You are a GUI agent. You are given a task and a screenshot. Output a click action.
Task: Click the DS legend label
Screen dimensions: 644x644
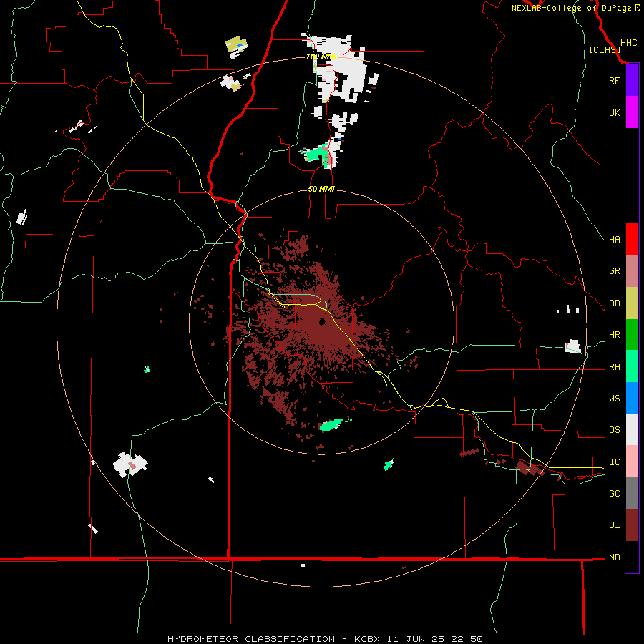tap(614, 429)
